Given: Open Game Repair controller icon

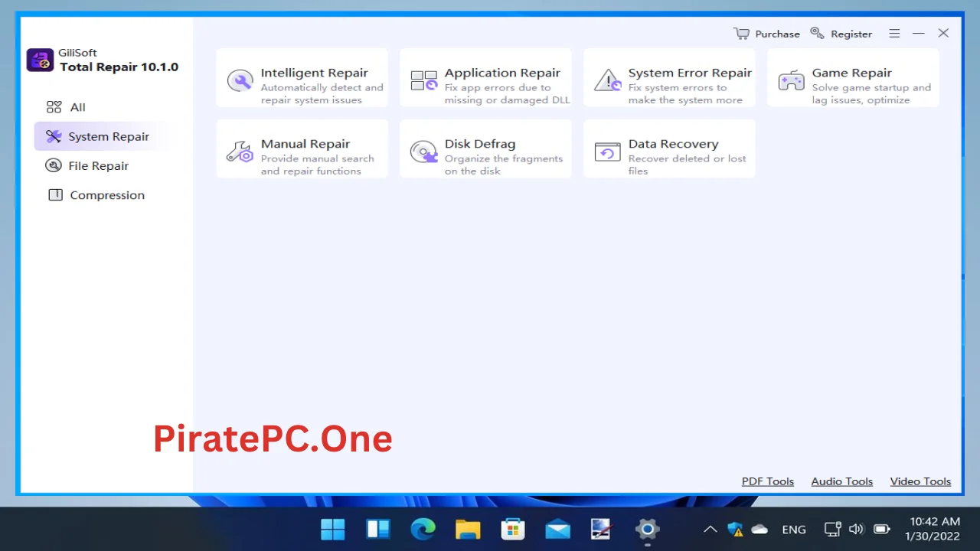Looking at the screenshot, I should pos(791,80).
